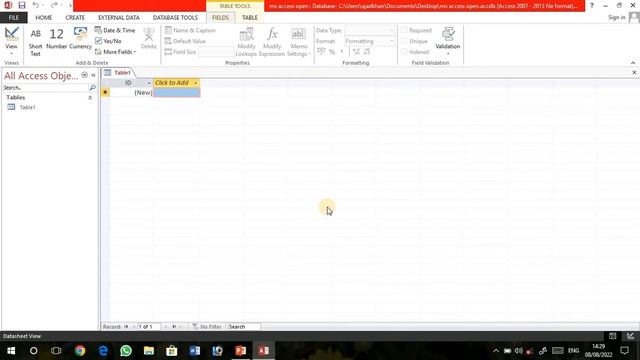Add a Short Text field
The height and width of the screenshot is (360, 640).
pos(36,42)
